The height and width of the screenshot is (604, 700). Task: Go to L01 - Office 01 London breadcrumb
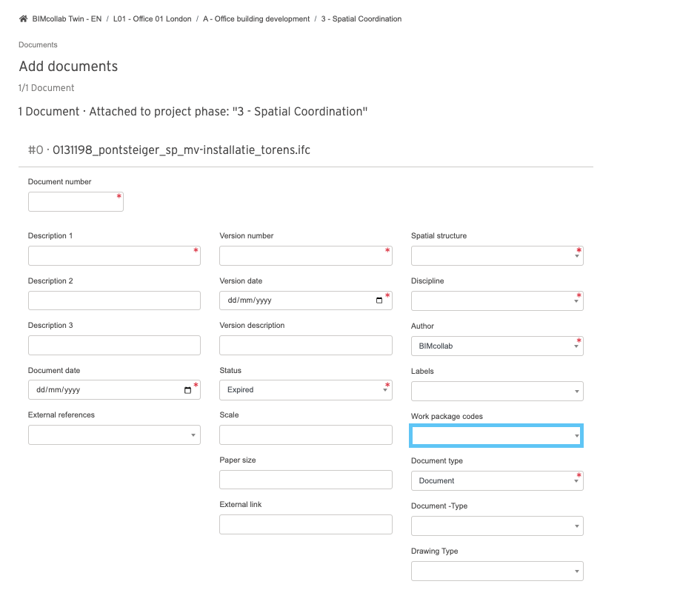[x=153, y=19]
